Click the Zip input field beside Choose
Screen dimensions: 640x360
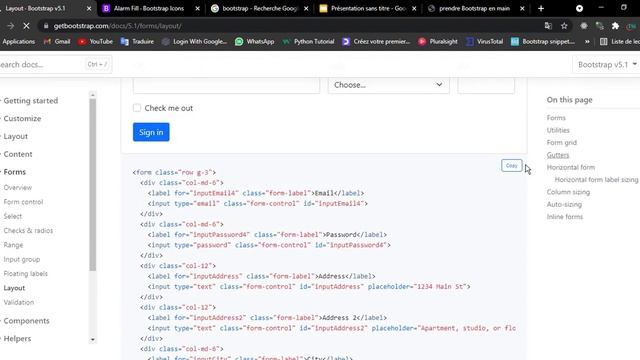coord(486,85)
